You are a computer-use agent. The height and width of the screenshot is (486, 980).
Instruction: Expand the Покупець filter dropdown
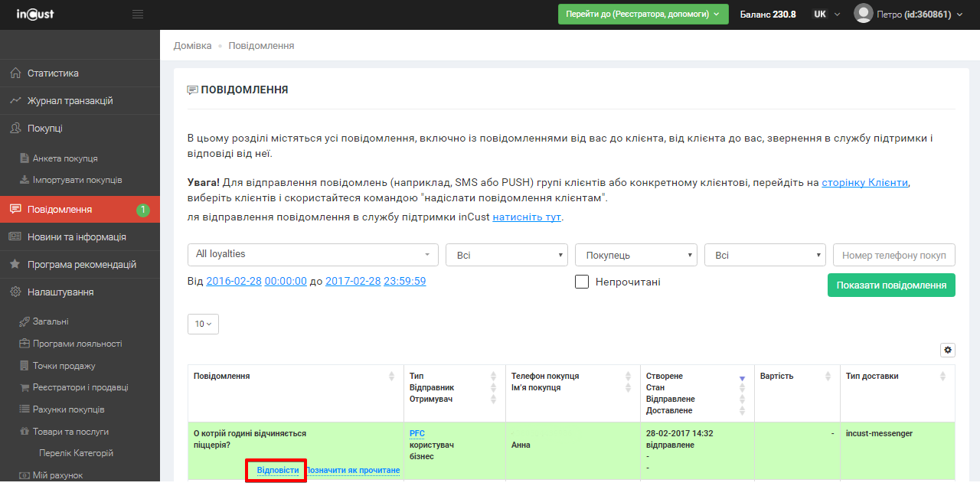(635, 255)
